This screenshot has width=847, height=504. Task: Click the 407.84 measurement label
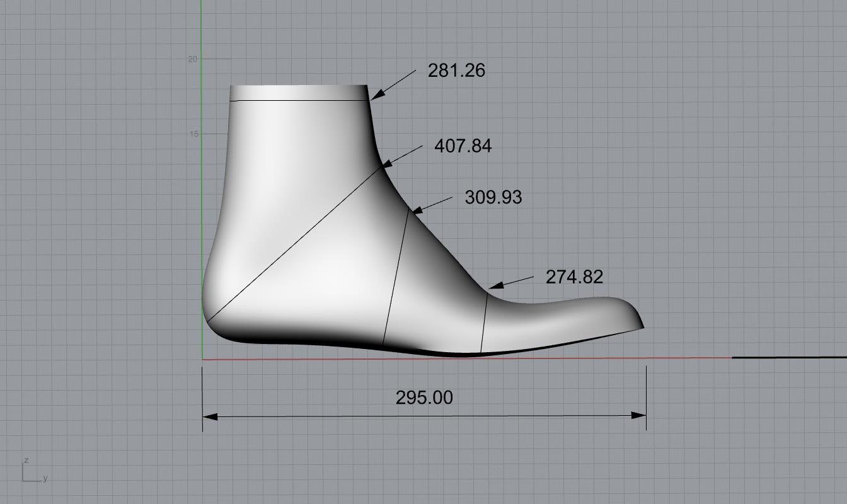(x=463, y=146)
